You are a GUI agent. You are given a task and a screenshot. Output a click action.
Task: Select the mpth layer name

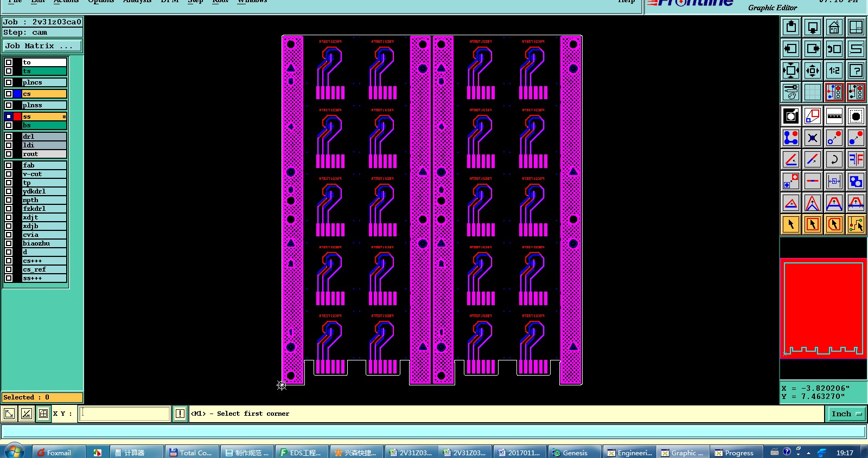pyautogui.click(x=44, y=200)
